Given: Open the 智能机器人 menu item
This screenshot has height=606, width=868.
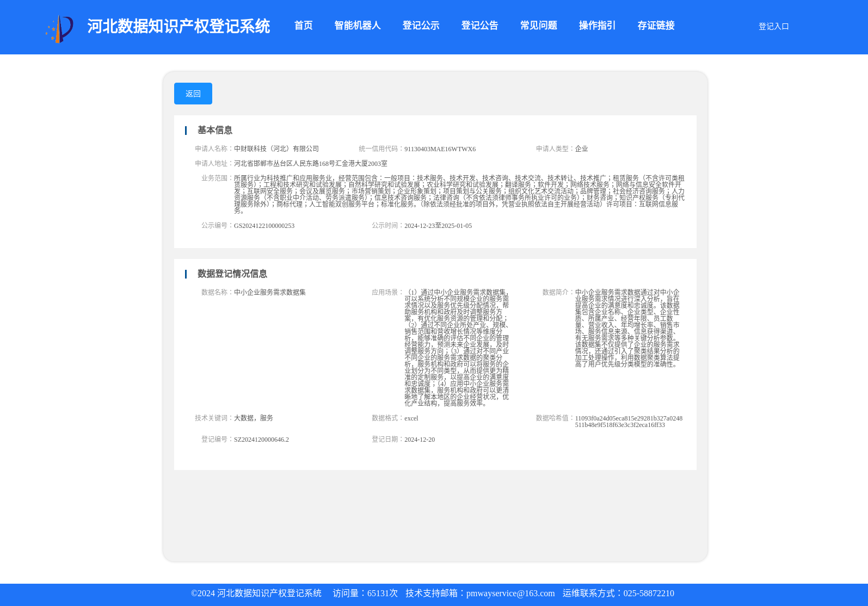Looking at the screenshot, I should pyautogui.click(x=358, y=26).
